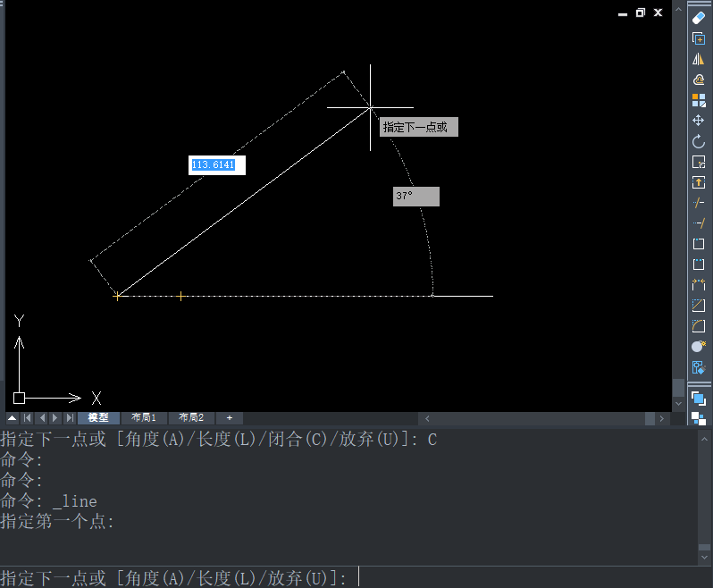713x588 pixels.
Task: Click the '指定下一点或' cursor tooltip
Action: (419, 127)
